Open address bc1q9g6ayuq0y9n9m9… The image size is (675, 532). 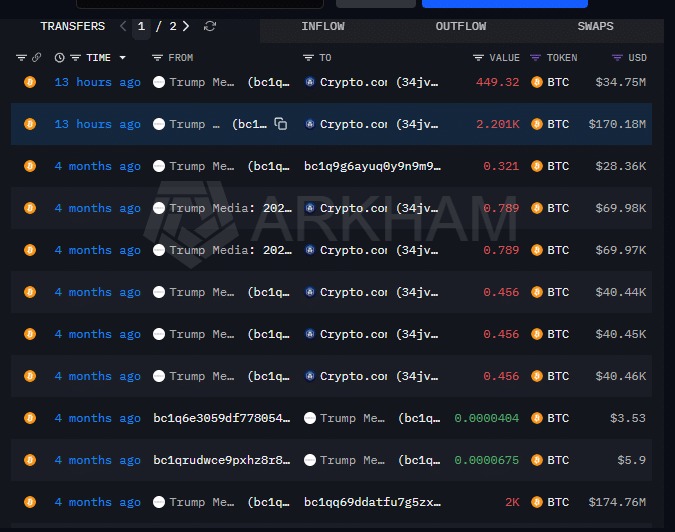pyautogui.click(x=372, y=166)
